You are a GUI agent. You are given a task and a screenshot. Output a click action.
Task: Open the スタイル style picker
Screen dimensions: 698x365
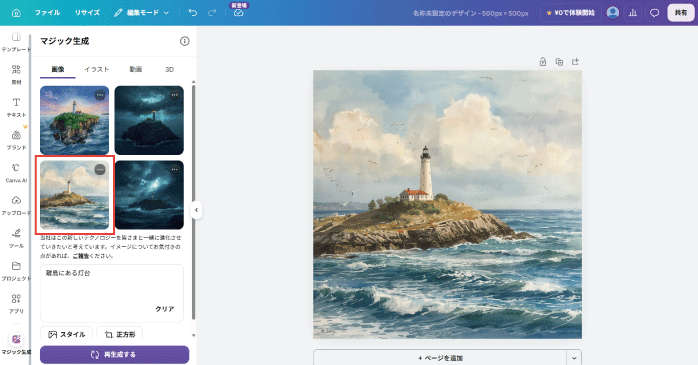66,334
